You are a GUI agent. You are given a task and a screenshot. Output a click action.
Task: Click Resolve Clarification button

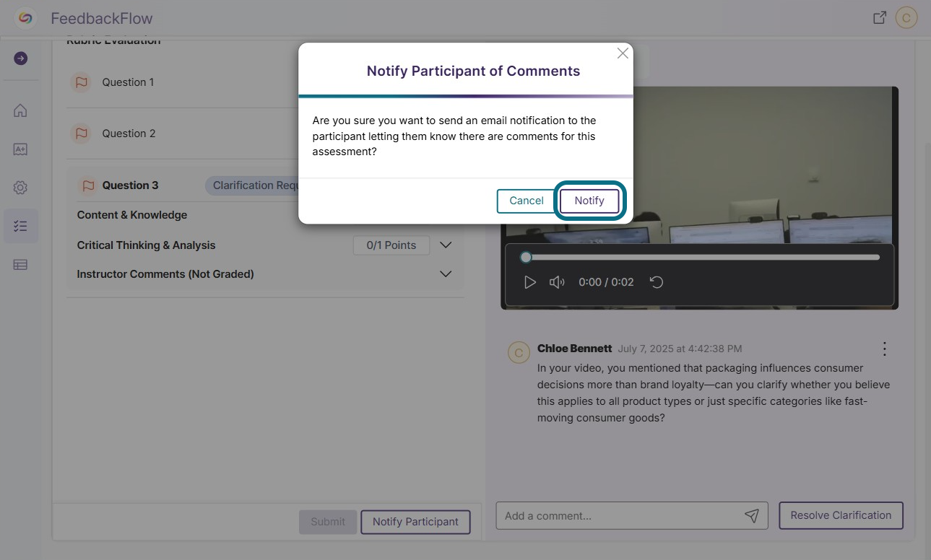tap(841, 515)
